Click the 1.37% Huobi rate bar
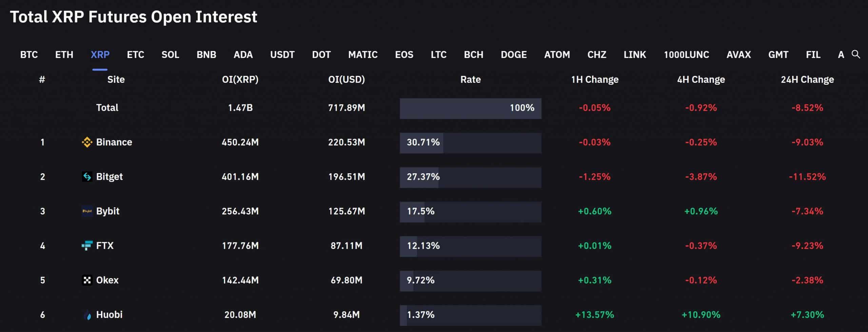This screenshot has width=868, height=332. pos(470,316)
